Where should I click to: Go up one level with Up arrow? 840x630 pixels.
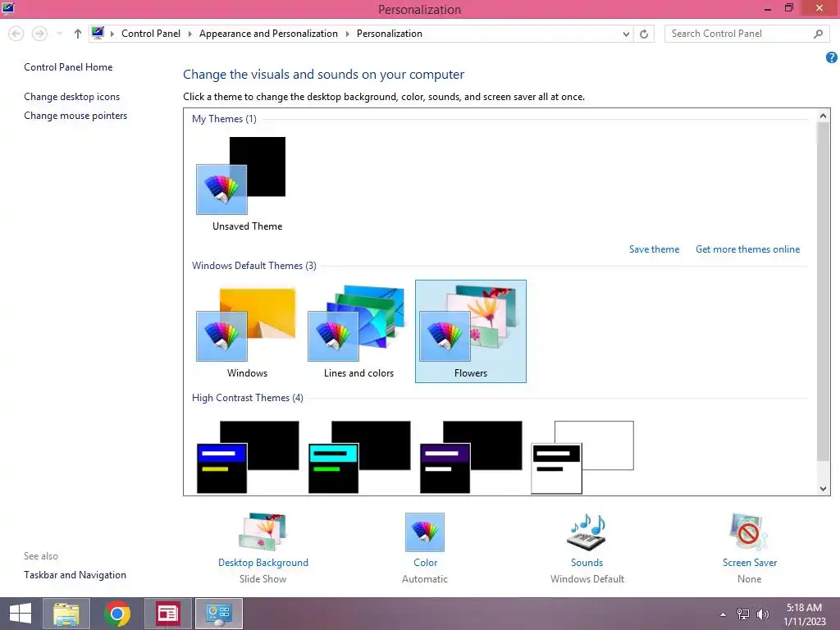(78, 34)
